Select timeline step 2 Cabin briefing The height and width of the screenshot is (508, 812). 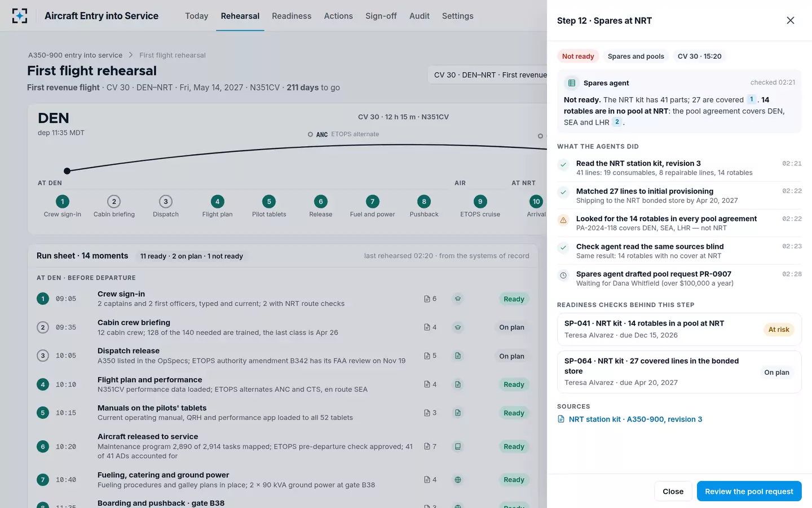[114, 207]
